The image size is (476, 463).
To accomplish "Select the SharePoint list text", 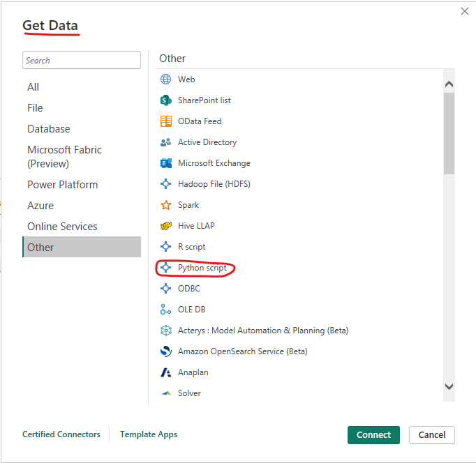I will (204, 100).
